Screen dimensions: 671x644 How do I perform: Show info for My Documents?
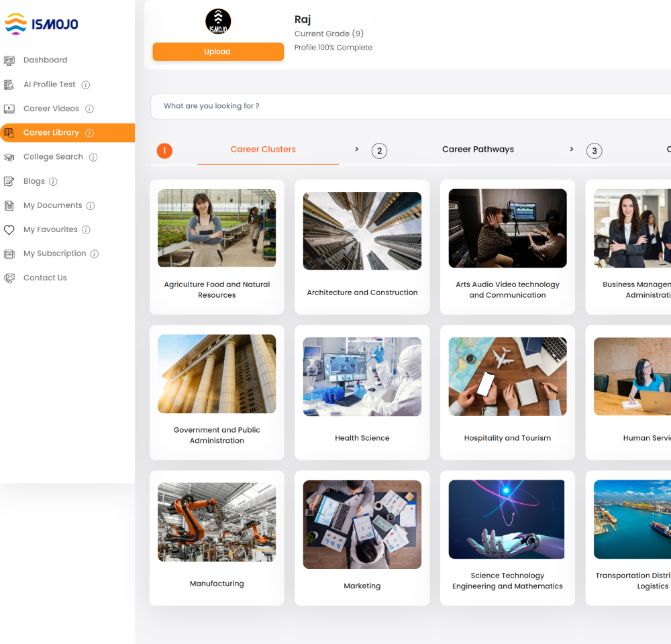(x=91, y=205)
